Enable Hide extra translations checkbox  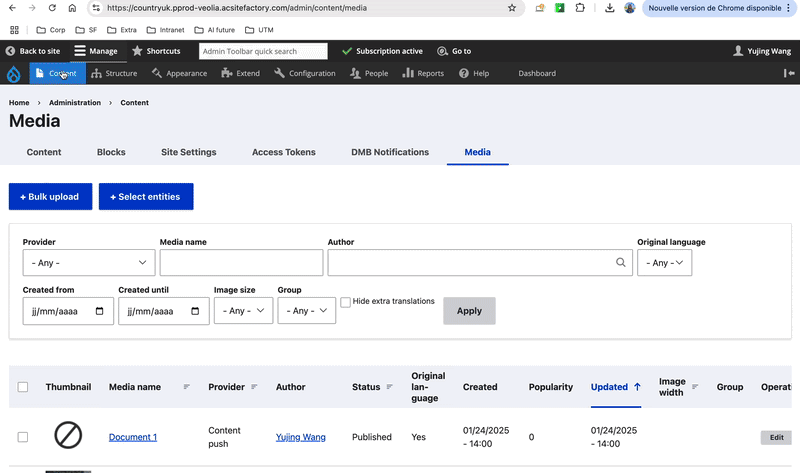(x=345, y=302)
